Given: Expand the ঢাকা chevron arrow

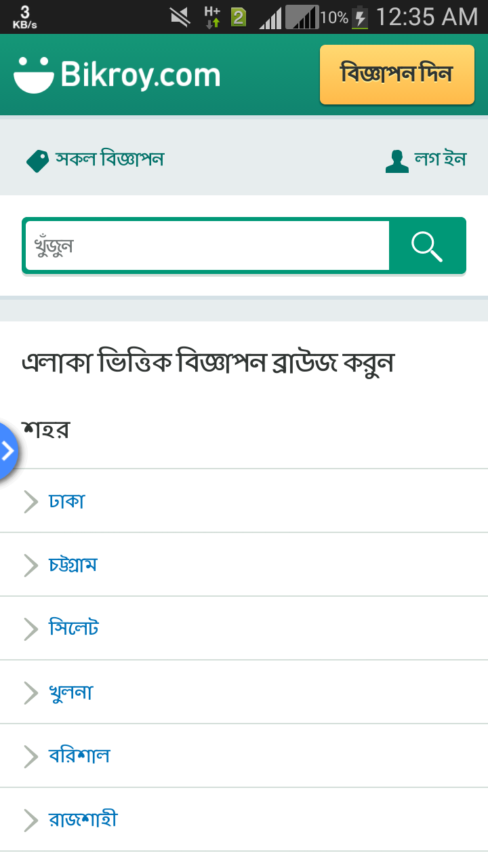Looking at the screenshot, I should [30, 502].
